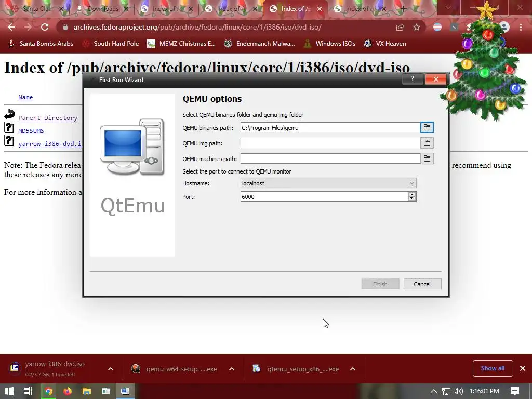Click the QEMU img path input field
The height and width of the screenshot is (399, 532).
point(330,143)
